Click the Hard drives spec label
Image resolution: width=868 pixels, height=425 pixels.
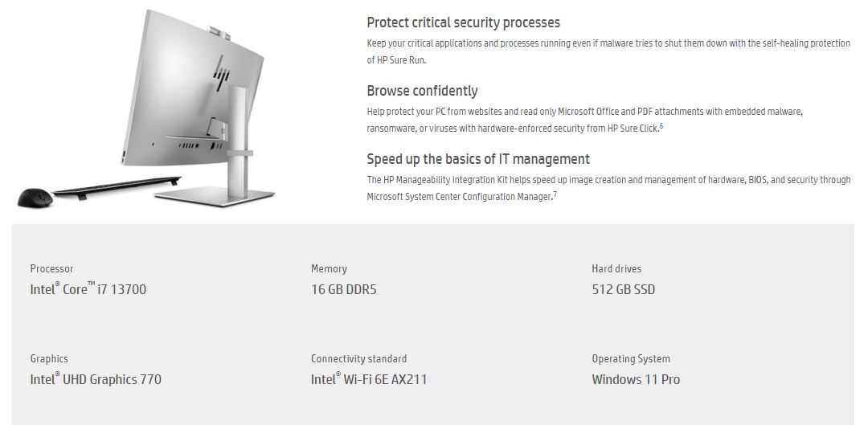[x=616, y=269]
